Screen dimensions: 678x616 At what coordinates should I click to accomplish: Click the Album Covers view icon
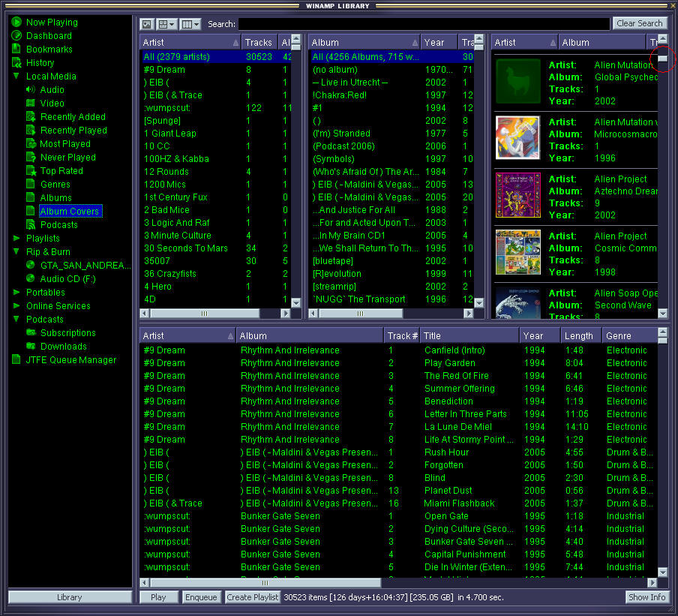pyautogui.click(x=30, y=211)
